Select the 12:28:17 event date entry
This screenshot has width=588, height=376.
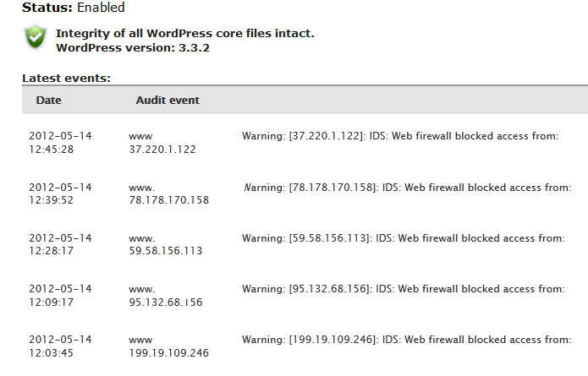[x=60, y=244]
